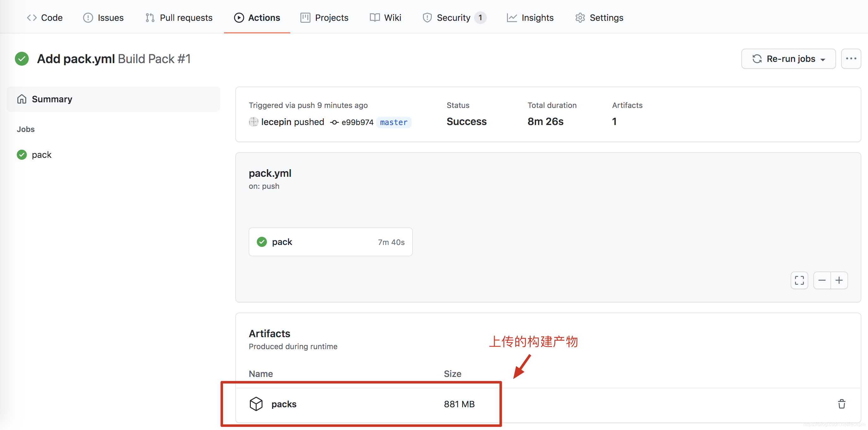Zoom in the workflow graph

(839, 280)
